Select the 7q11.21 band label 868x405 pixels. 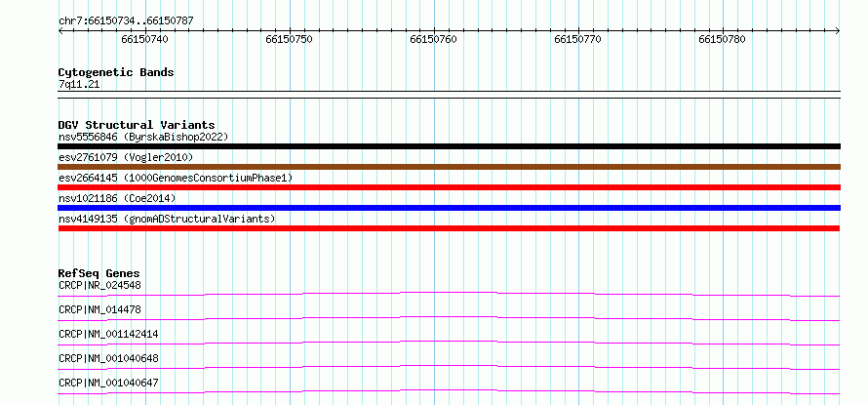(79, 85)
